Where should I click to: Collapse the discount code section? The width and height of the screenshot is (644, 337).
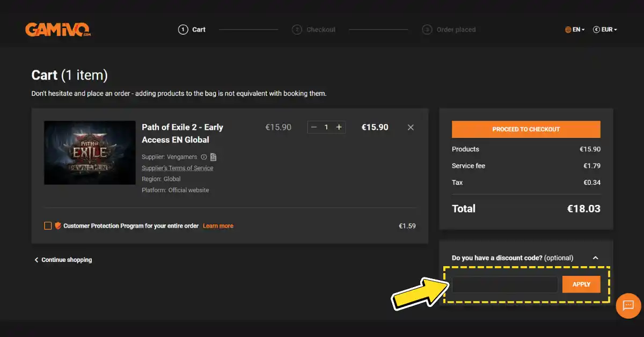tap(595, 258)
